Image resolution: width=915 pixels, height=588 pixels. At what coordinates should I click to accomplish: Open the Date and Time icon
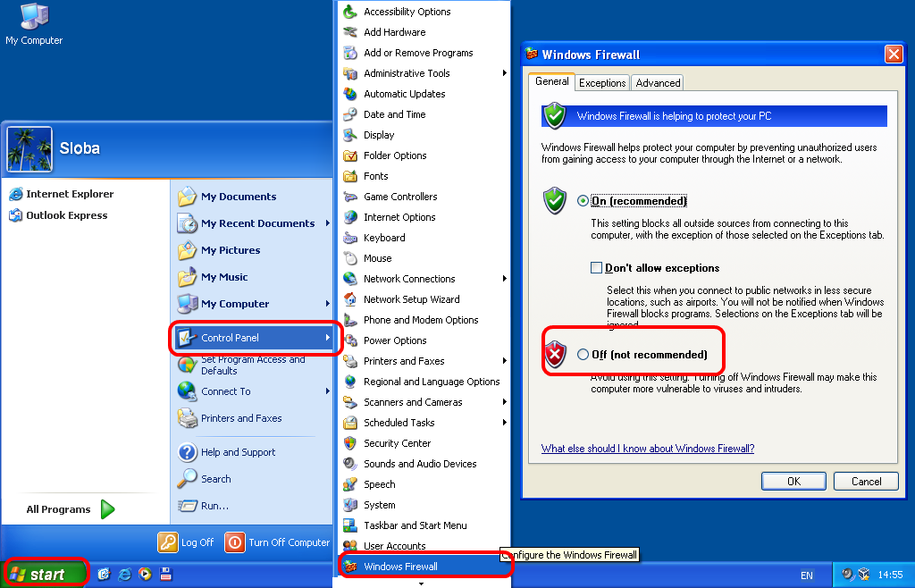[350, 114]
